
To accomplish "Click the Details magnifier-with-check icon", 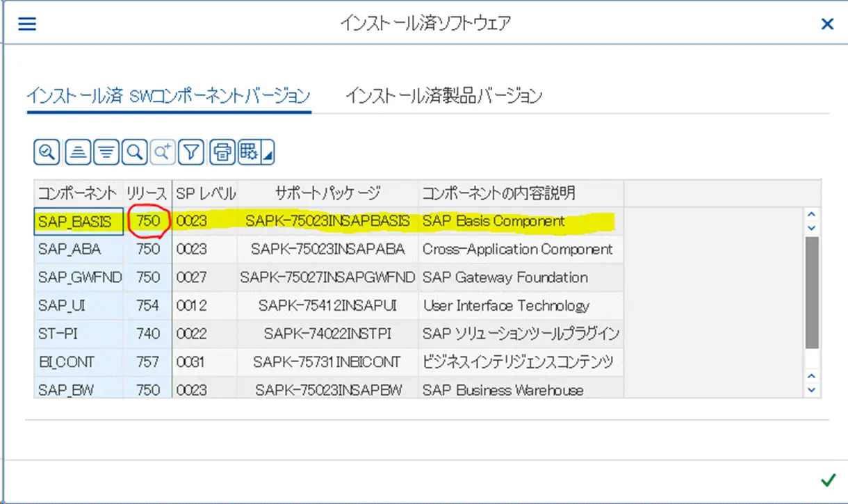I will (x=47, y=152).
